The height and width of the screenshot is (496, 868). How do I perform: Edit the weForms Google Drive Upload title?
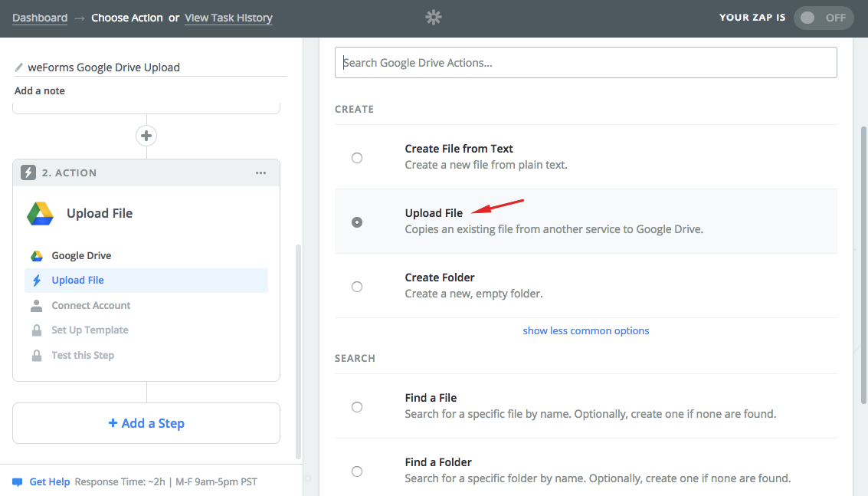tap(103, 67)
